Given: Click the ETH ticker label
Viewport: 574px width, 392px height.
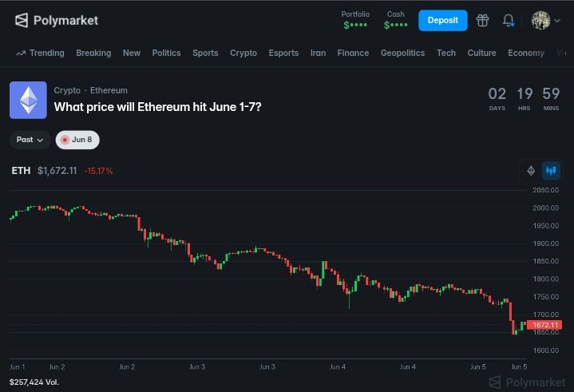Looking at the screenshot, I should (21, 171).
